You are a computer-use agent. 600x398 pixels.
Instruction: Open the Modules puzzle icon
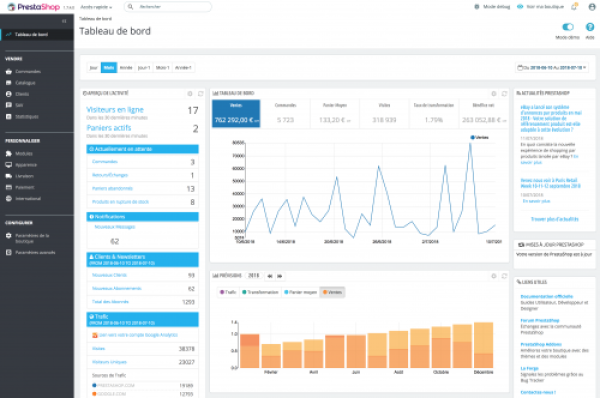pos(9,153)
